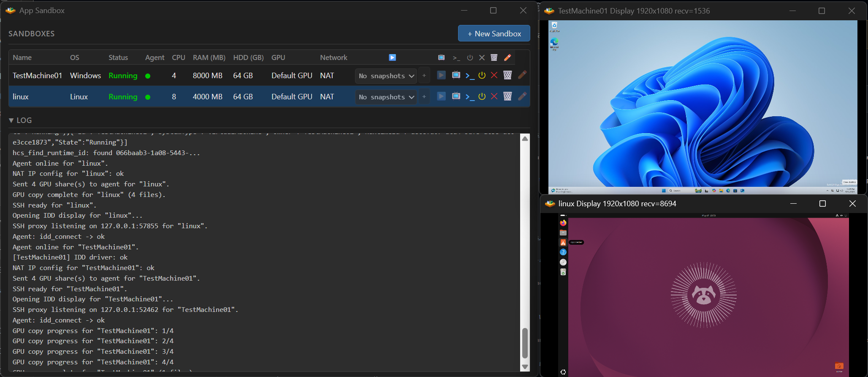Open App Center in the linux display dock
The height and width of the screenshot is (377, 868).
(563, 242)
